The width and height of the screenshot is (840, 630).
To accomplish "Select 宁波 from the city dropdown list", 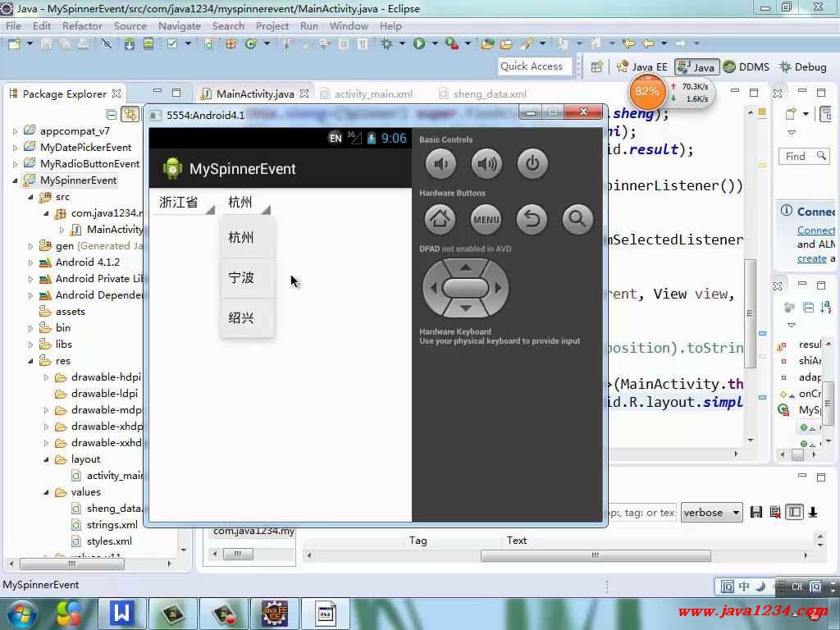I will pos(248,278).
